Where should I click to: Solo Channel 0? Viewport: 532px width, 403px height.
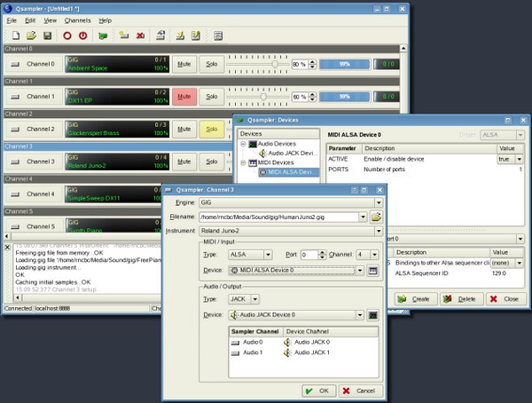click(212, 64)
